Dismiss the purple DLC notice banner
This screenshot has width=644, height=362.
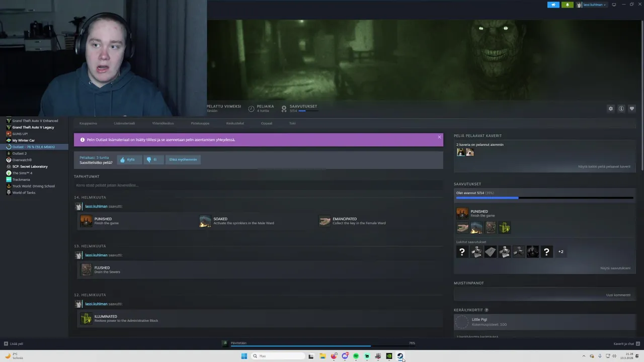[x=439, y=137]
